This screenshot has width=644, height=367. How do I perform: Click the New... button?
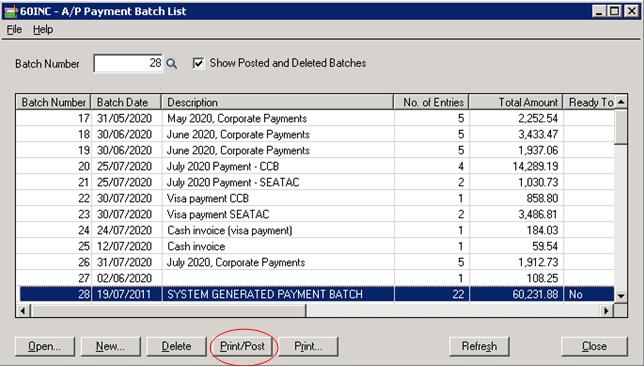tap(110, 346)
